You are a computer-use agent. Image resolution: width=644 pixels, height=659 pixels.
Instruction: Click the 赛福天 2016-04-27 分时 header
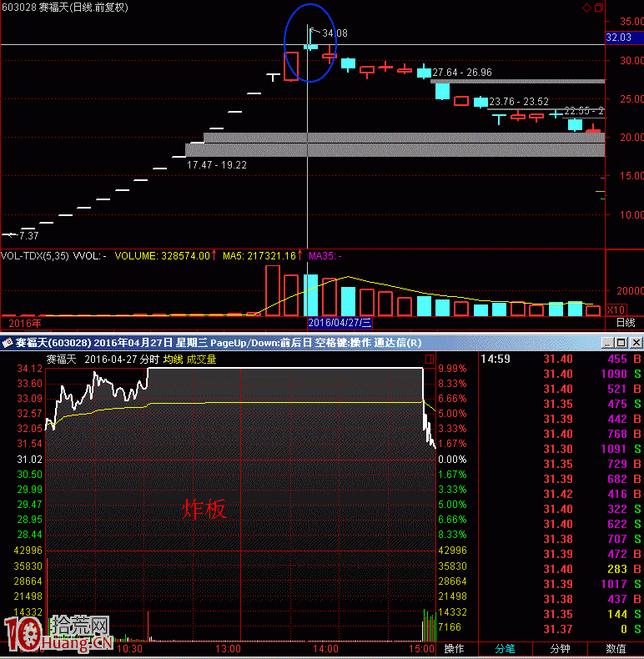click(x=103, y=360)
